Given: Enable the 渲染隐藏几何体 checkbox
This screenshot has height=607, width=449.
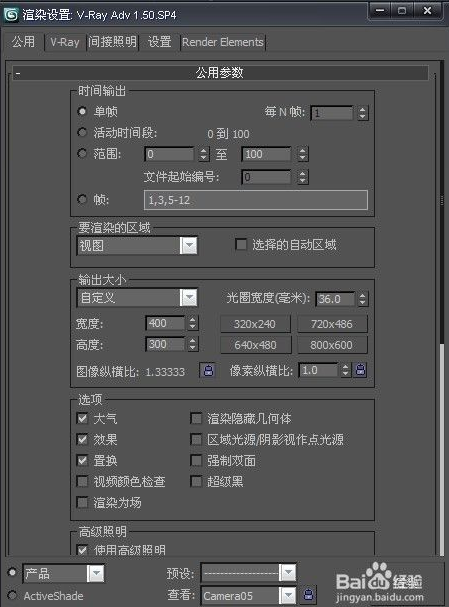Looking at the screenshot, I should pos(196,418).
